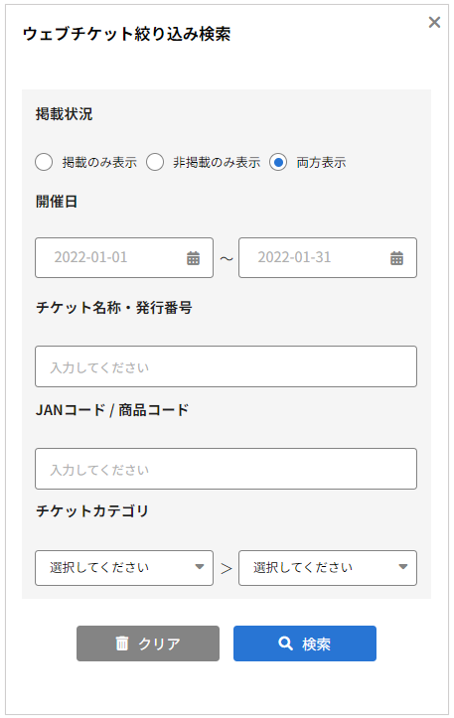Click the 両方表示 label text
454x718 pixels.
[x=321, y=163]
